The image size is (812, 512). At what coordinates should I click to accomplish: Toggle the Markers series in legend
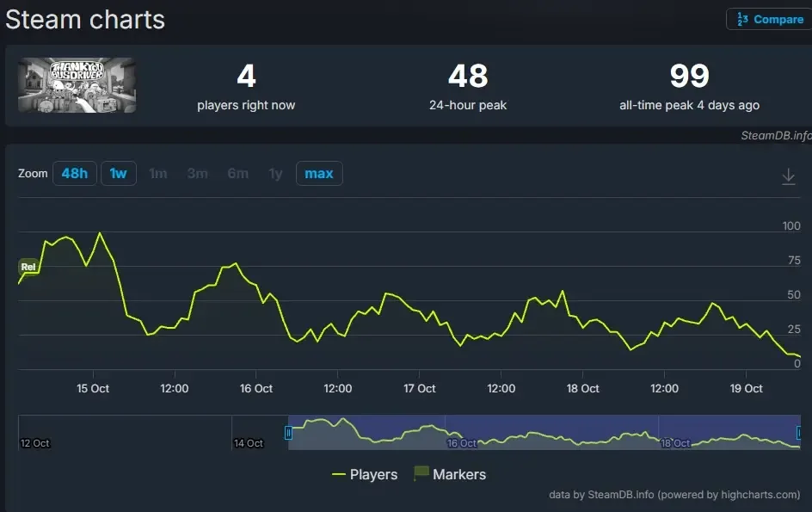450,474
